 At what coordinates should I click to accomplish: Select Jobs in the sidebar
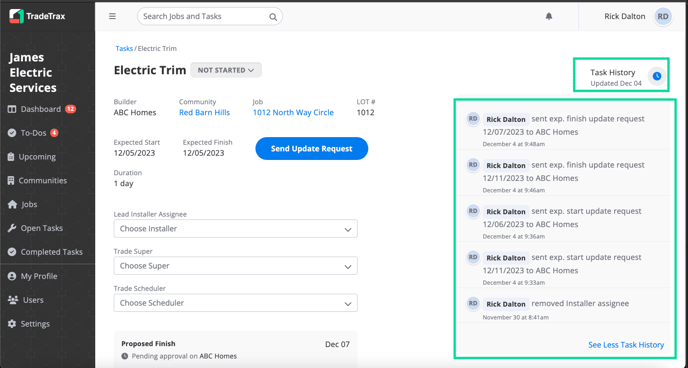29,204
